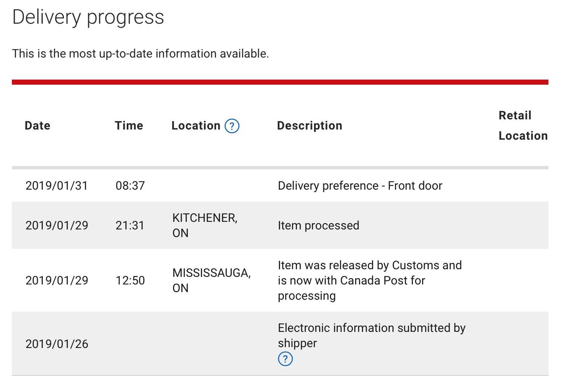Click the Retail Location column header
Screen dimensions: 562x392
[x=523, y=126]
